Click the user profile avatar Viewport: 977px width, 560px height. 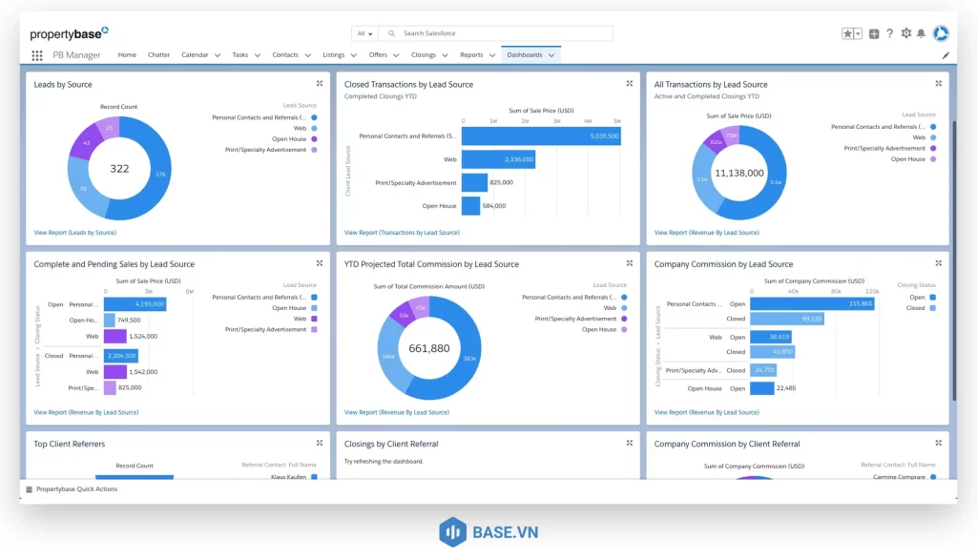(941, 33)
